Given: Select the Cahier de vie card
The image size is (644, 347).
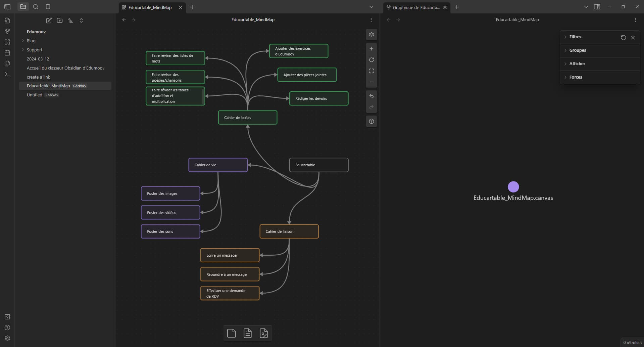Looking at the screenshot, I should 218,165.
